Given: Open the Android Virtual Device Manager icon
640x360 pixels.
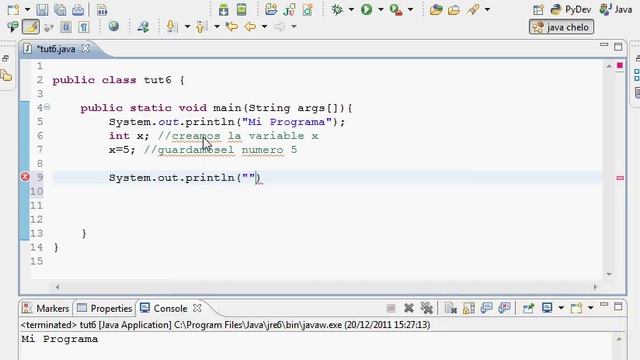Looking at the screenshot, I should (242, 9).
